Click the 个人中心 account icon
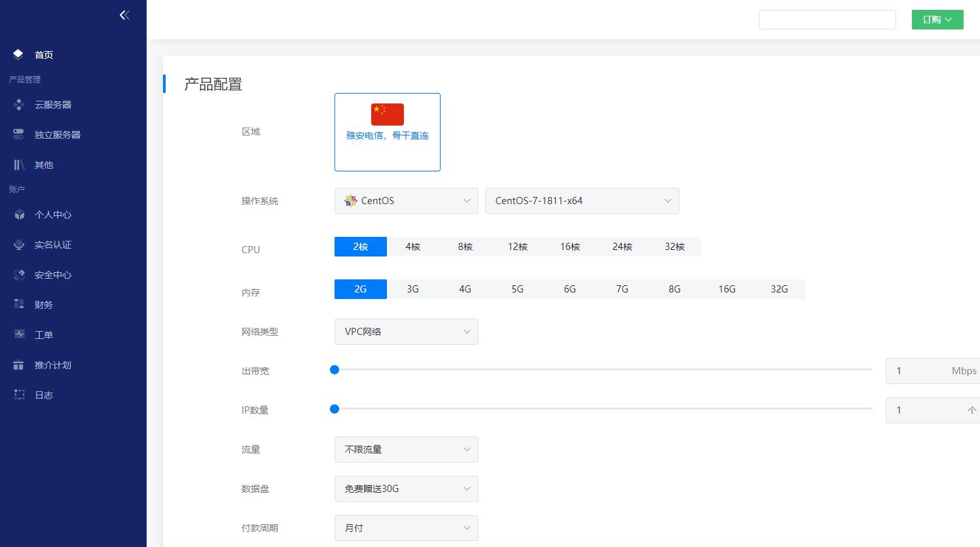The image size is (980, 547). [x=18, y=215]
